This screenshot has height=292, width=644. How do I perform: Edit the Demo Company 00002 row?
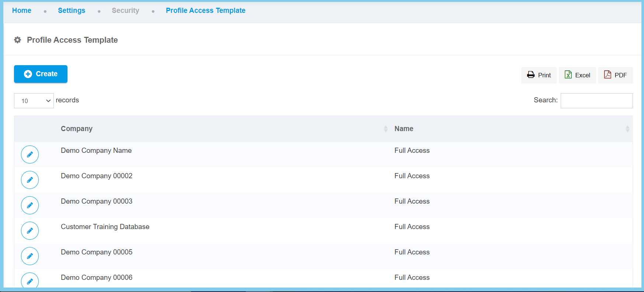click(x=30, y=180)
